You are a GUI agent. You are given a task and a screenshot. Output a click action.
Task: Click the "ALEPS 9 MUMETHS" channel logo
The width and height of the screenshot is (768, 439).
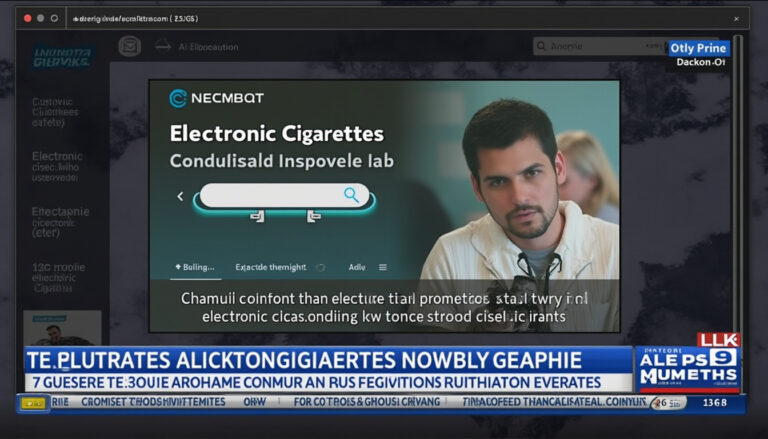pyautogui.click(x=688, y=369)
